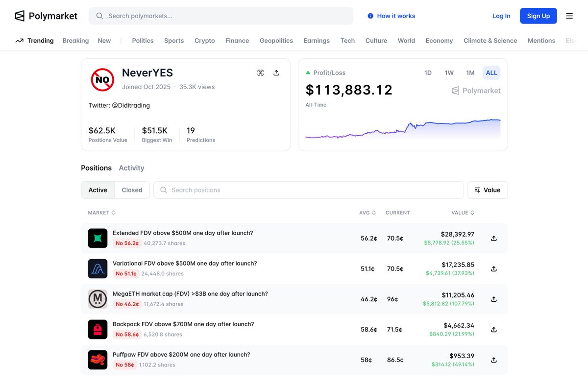
Task: Open the Crypto category
Action: (x=205, y=41)
